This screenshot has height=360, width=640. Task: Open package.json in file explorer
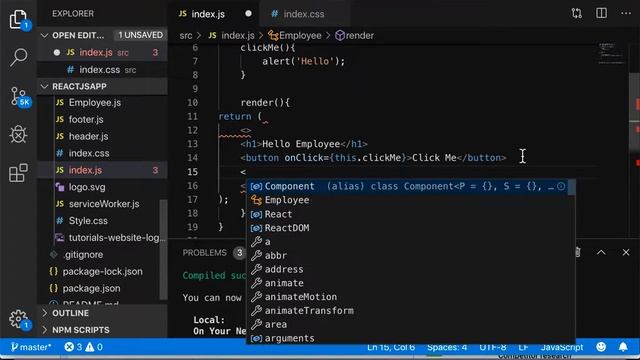(102, 288)
